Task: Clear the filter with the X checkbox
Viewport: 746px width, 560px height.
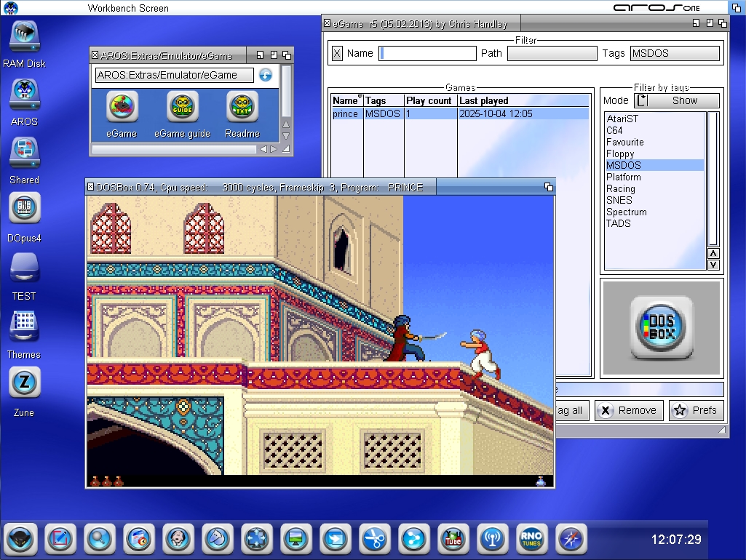Action: [x=337, y=53]
